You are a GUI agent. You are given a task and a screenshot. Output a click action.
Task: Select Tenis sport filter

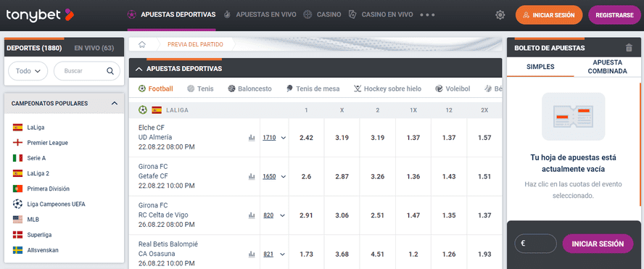click(200, 88)
